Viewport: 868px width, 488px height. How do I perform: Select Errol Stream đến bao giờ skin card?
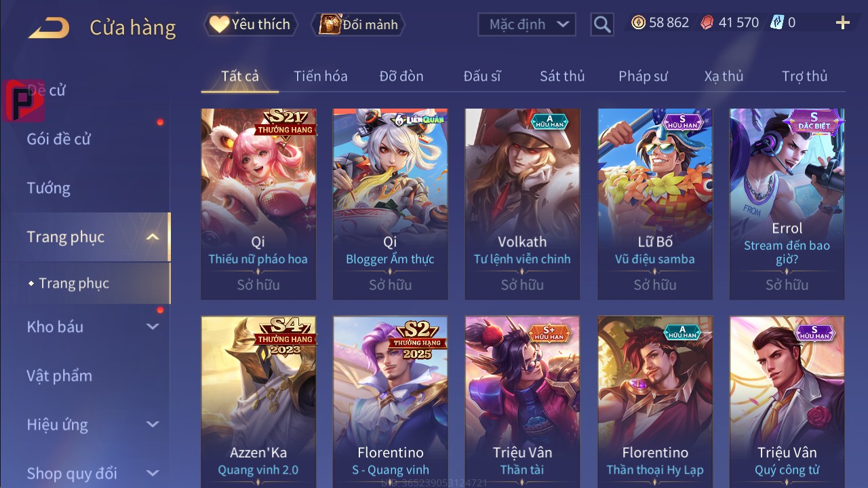(x=787, y=204)
